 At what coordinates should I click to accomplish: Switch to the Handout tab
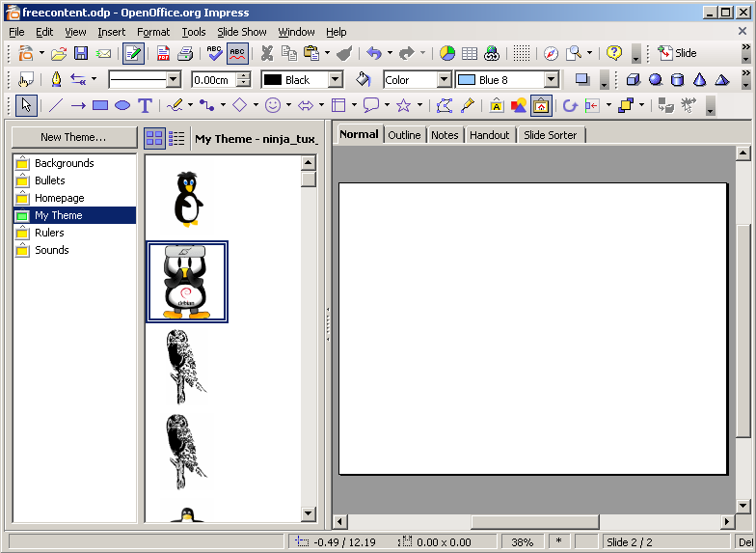pyautogui.click(x=490, y=135)
